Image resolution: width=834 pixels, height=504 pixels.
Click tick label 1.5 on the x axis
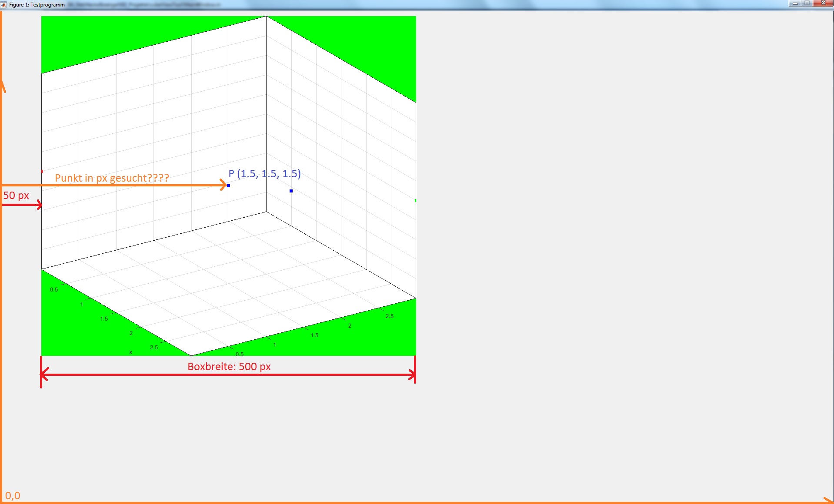[x=104, y=319]
